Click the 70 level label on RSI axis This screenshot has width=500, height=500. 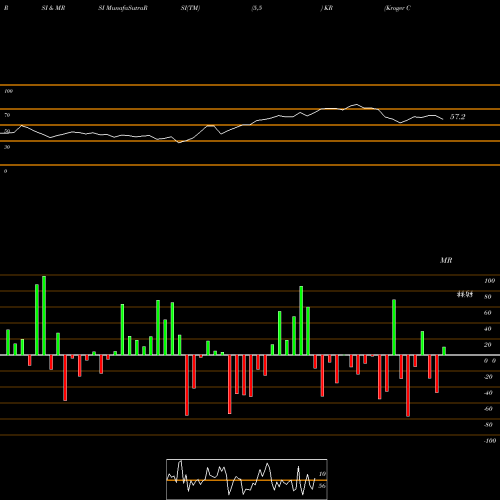click(x=7, y=115)
